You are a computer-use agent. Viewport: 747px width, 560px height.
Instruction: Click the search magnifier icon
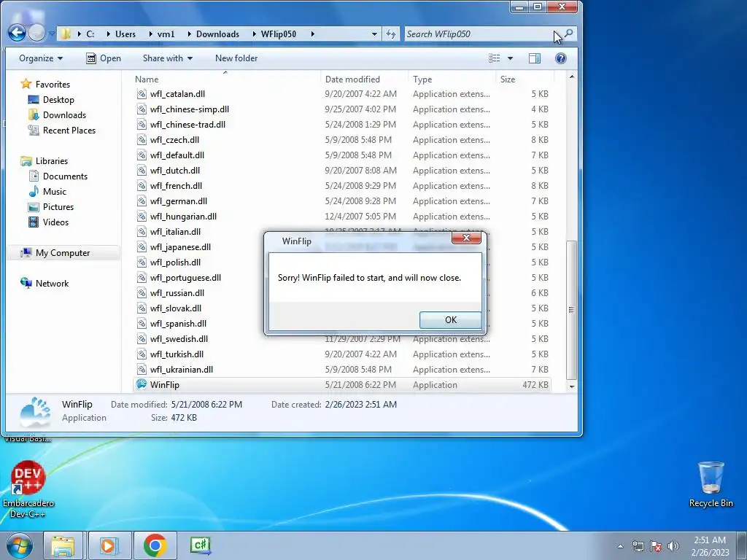click(x=568, y=34)
